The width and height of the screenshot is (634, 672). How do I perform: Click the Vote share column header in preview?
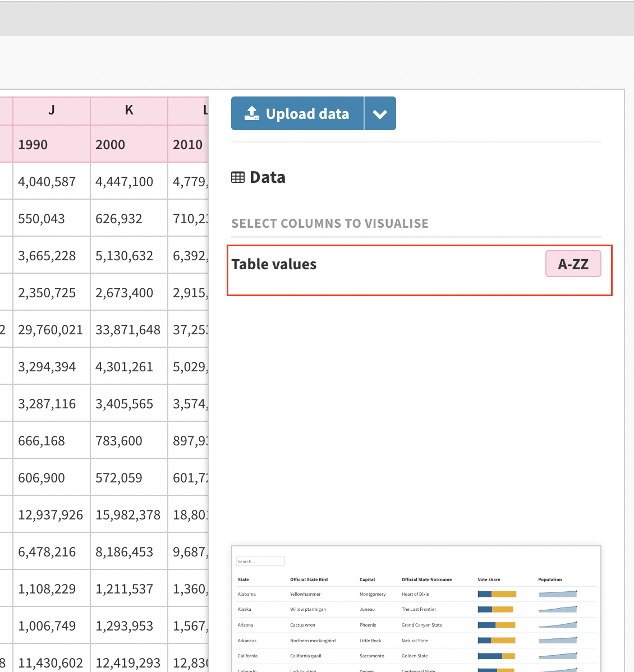point(489,579)
